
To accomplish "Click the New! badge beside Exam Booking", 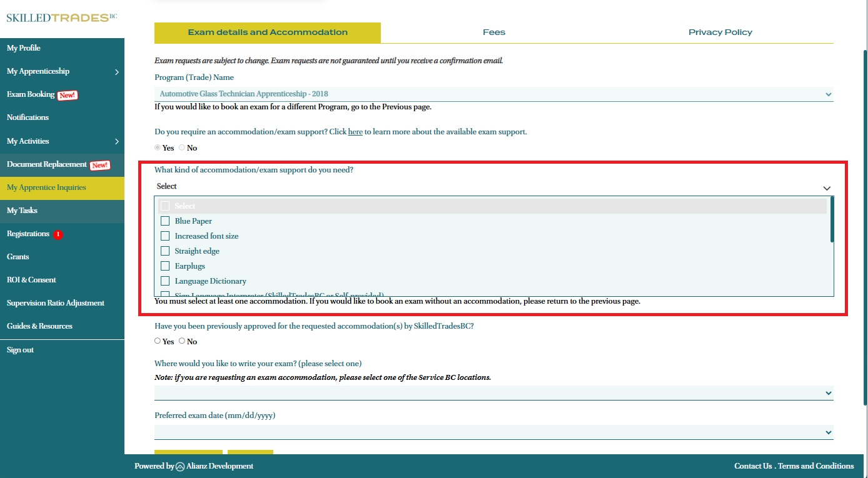I will click(68, 95).
